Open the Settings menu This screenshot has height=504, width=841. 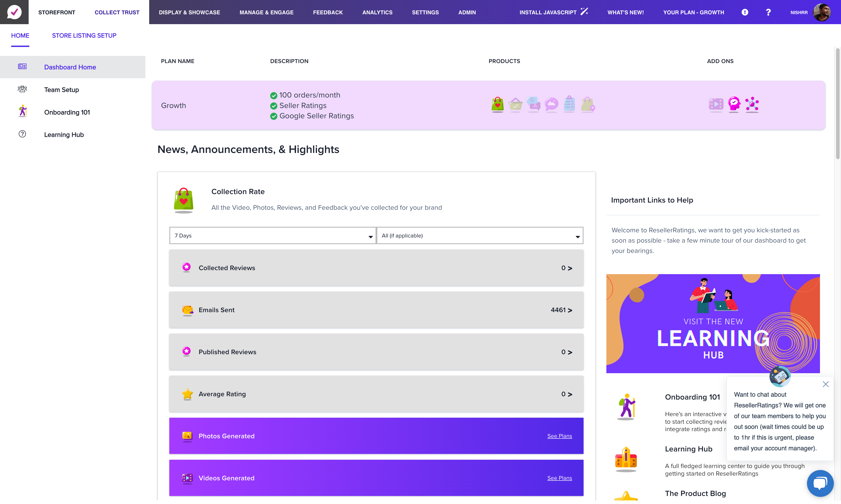[425, 12]
